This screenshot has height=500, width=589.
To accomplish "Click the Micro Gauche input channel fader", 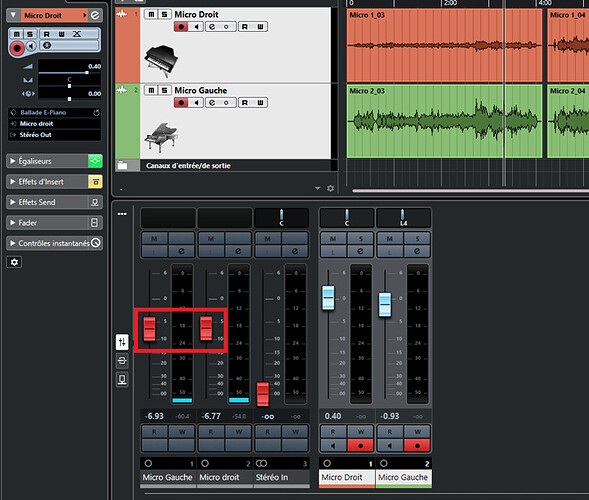I will 150,329.
